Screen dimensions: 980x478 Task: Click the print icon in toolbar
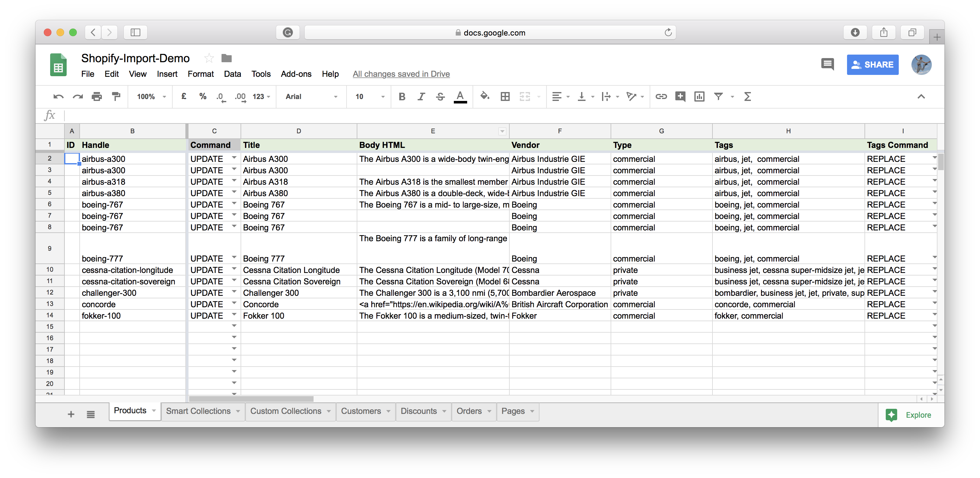(96, 97)
